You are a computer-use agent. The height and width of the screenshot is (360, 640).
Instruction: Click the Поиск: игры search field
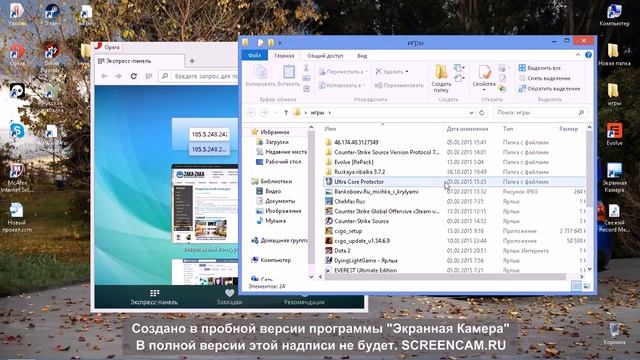point(540,112)
